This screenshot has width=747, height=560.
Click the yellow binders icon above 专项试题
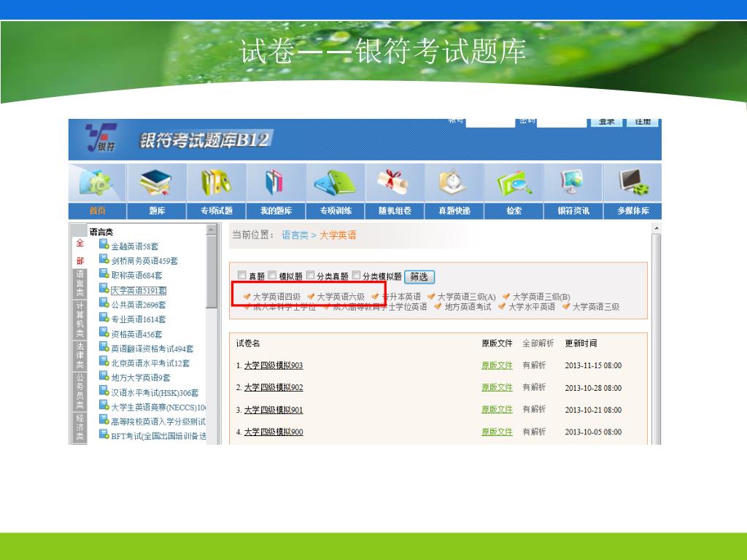[x=216, y=183]
